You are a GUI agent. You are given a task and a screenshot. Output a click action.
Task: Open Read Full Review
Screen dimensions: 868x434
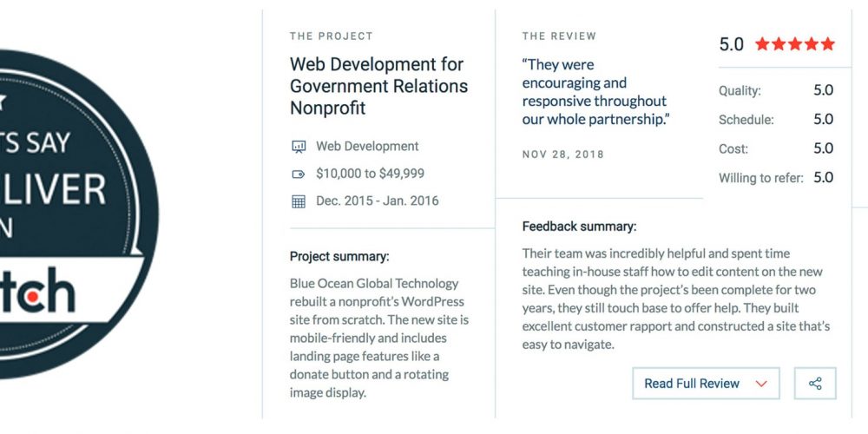706,383
